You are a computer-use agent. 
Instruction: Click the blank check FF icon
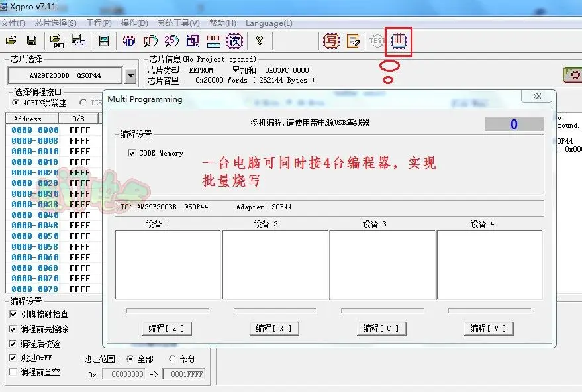[x=150, y=41]
